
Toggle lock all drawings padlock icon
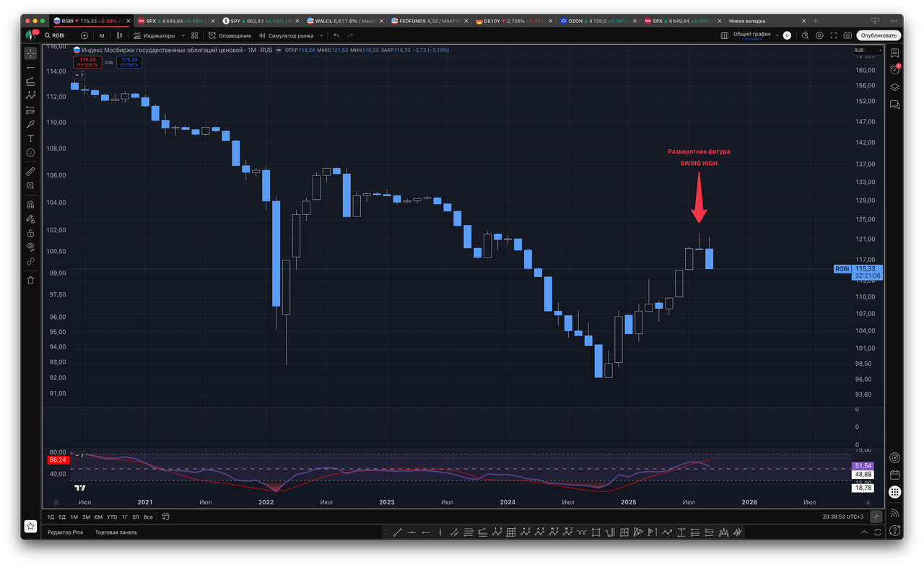coord(30,233)
